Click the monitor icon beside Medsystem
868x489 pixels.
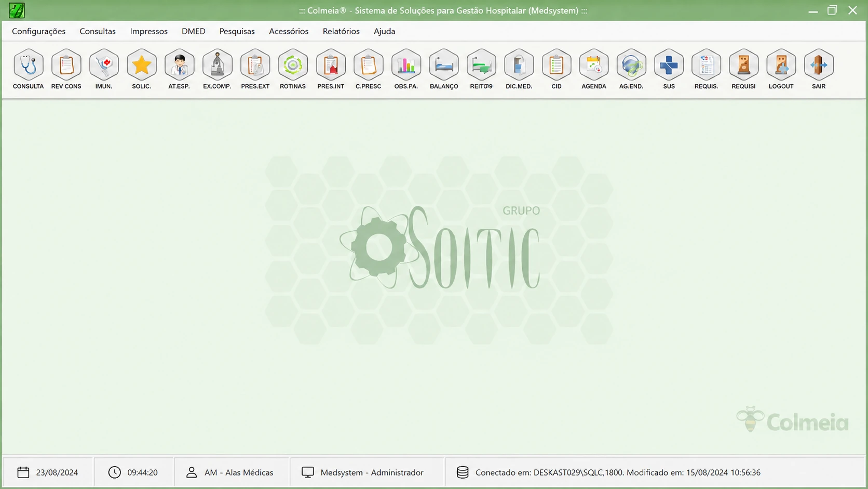[308, 472]
